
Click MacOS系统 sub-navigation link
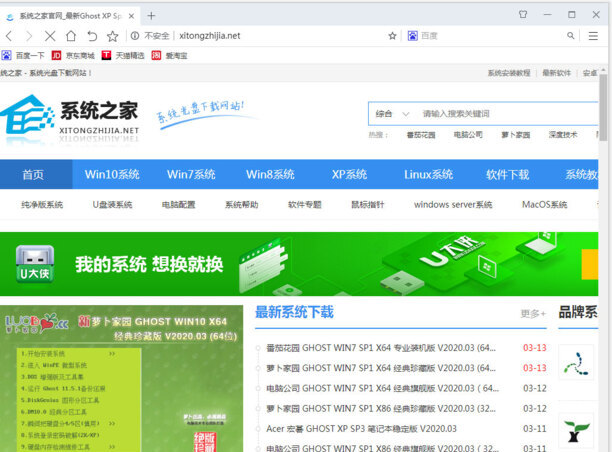(544, 205)
